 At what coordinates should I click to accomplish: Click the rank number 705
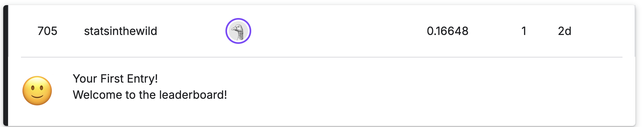point(47,31)
